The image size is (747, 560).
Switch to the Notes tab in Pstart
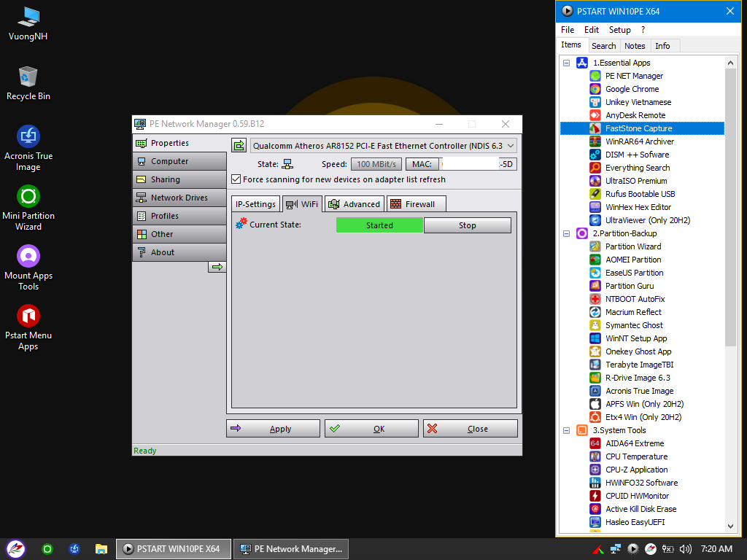coord(635,46)
